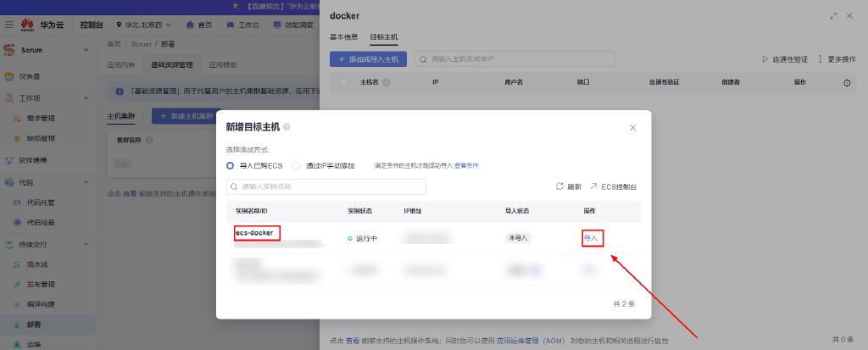Switch to the 应用列表 tab
Viewport: 868px width, 350px height.
coord(120,64)
